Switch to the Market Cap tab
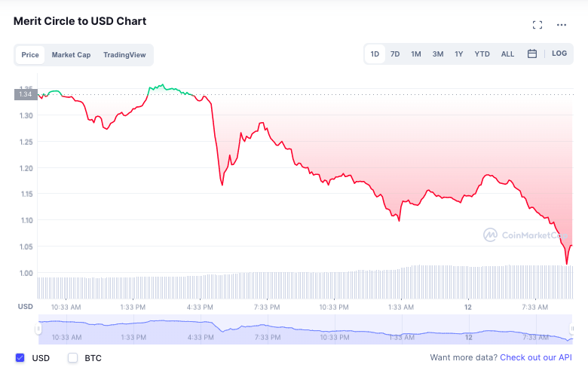Image resolution: width=588 pixels, height=389 pixels. click(x=71, y=55)
